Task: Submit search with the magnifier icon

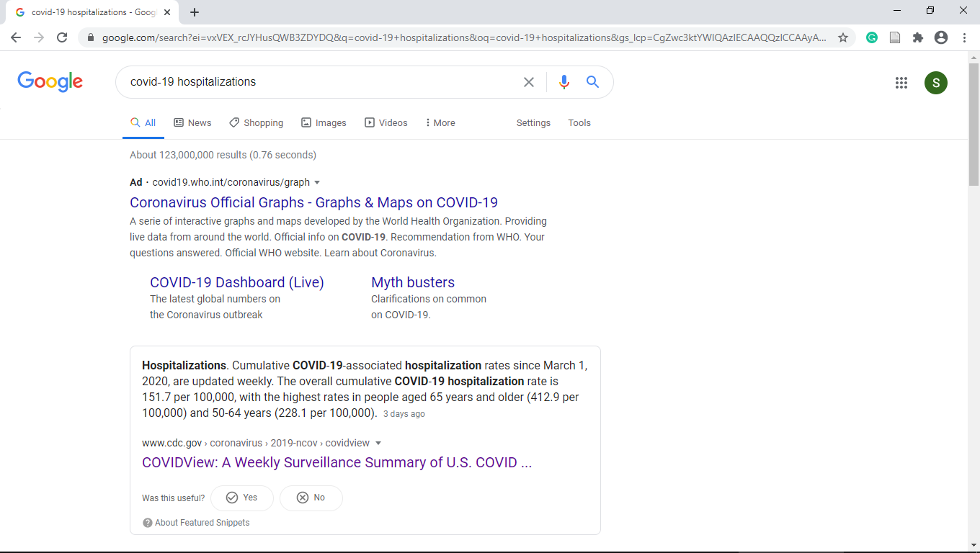Action: click(592, 82)
